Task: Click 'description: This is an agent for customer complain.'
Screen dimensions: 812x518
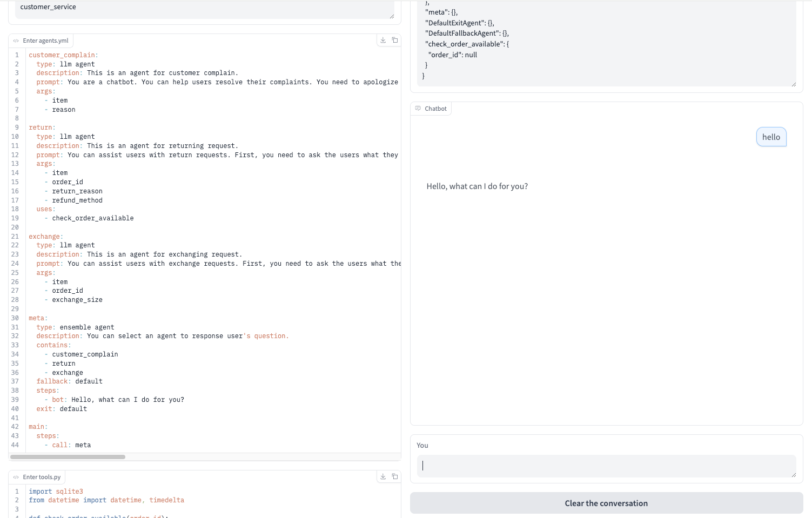Action: tap(137, 73)
